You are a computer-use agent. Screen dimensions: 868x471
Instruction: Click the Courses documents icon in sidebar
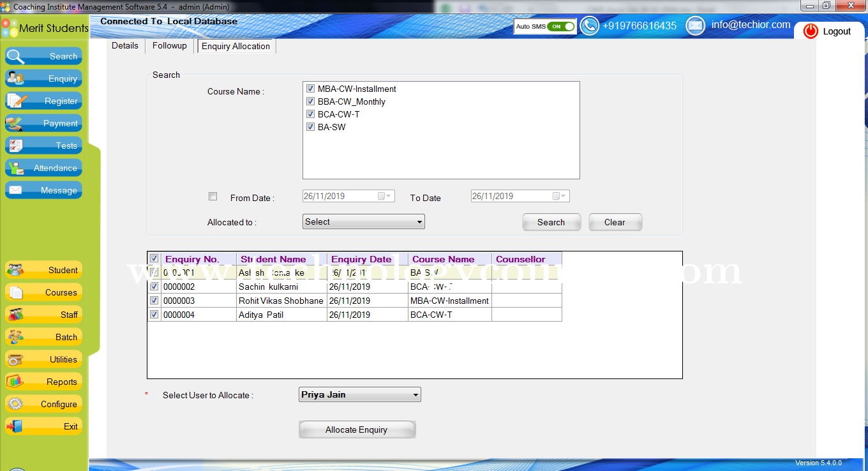15,292
